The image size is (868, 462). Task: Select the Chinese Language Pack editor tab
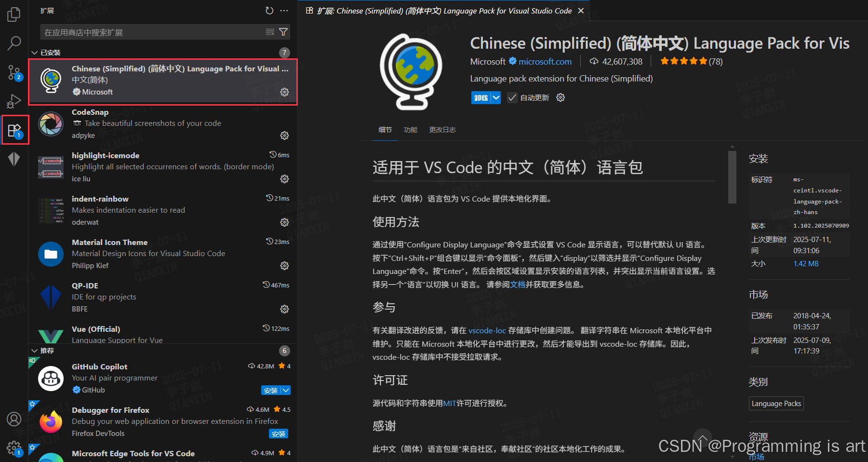[x=444, y=11]
